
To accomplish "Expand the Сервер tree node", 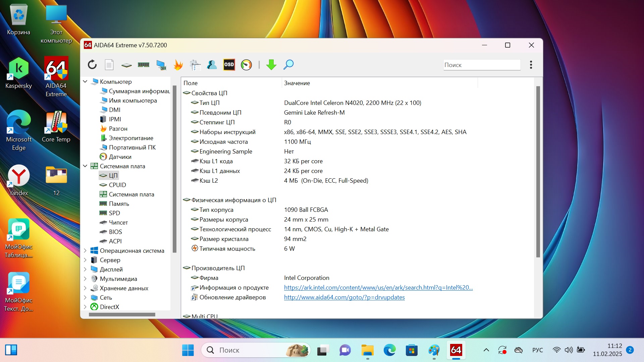I will pos(85,260).
